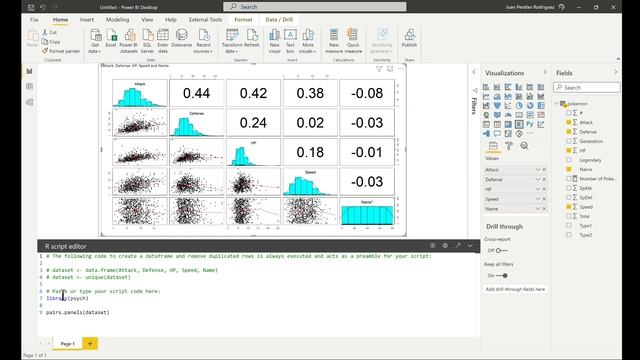Switch to Report view in sidebar
Viewport: 640px width, 360px height.
coord(29,71)
